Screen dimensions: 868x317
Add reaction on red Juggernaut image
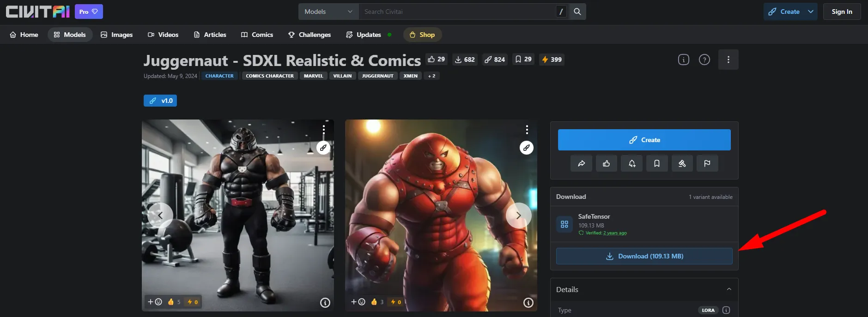(358, 302)
